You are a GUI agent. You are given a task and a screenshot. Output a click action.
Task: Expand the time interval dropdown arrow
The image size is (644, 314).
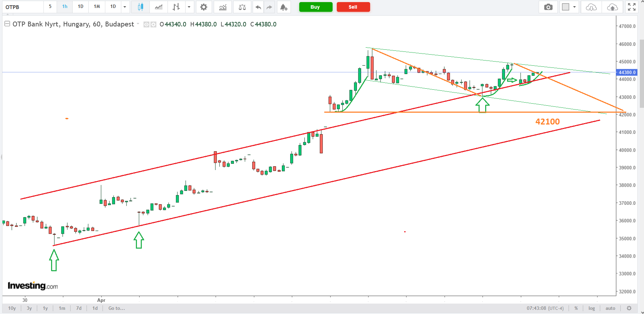point(125,7)
